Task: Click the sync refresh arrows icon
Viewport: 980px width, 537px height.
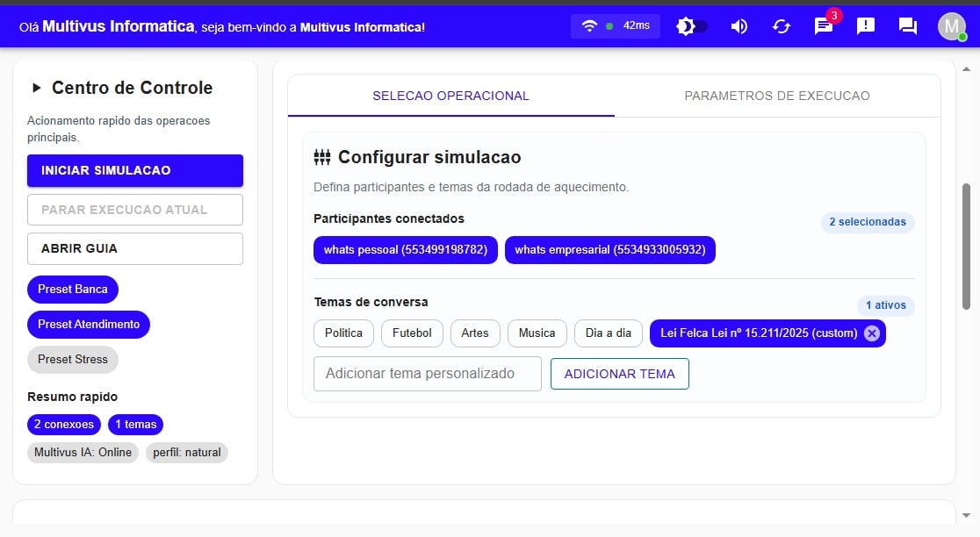Action: pyautogui.click(x=781, y=26)
